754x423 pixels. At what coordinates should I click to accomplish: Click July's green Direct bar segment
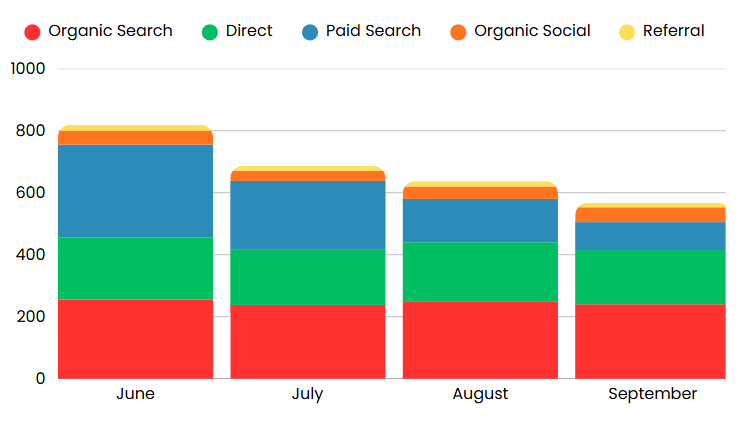308,277
